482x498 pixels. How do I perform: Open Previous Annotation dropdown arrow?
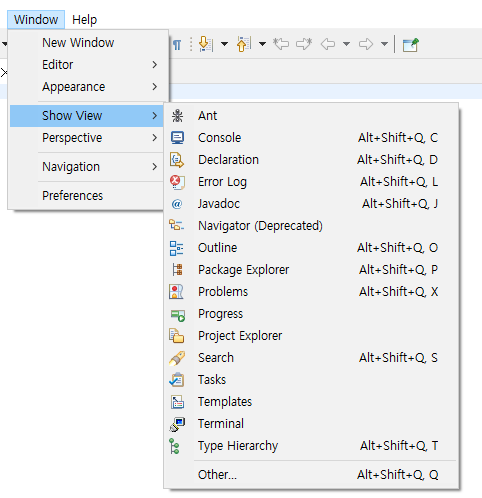click(262, 44)
